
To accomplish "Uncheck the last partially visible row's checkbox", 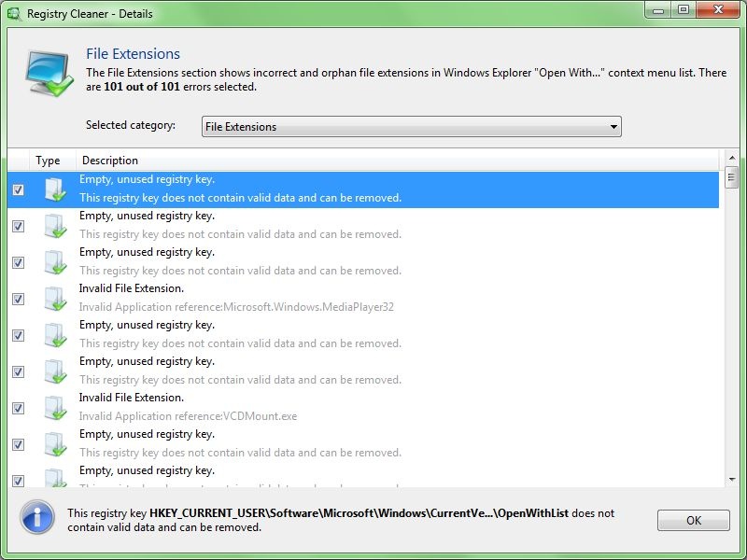I will point(18,481).
